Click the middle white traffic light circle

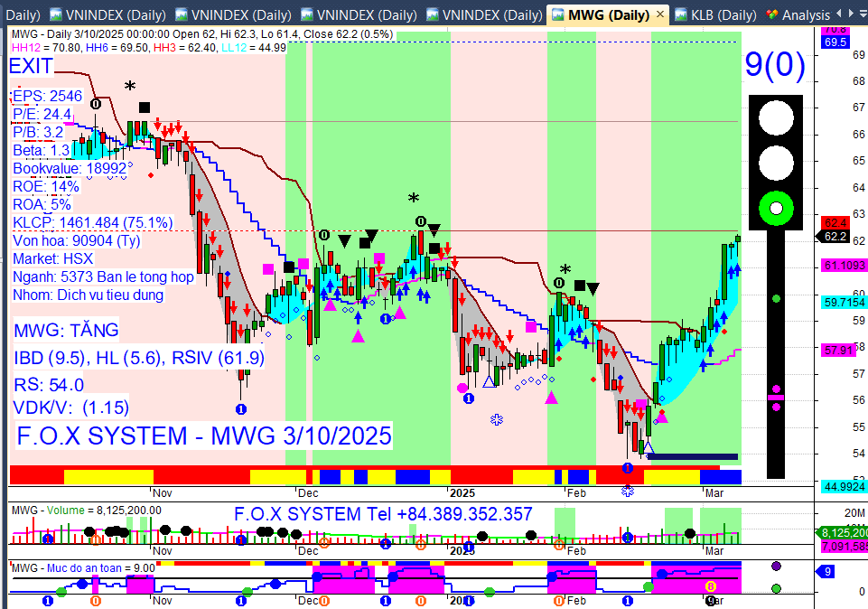776,163
